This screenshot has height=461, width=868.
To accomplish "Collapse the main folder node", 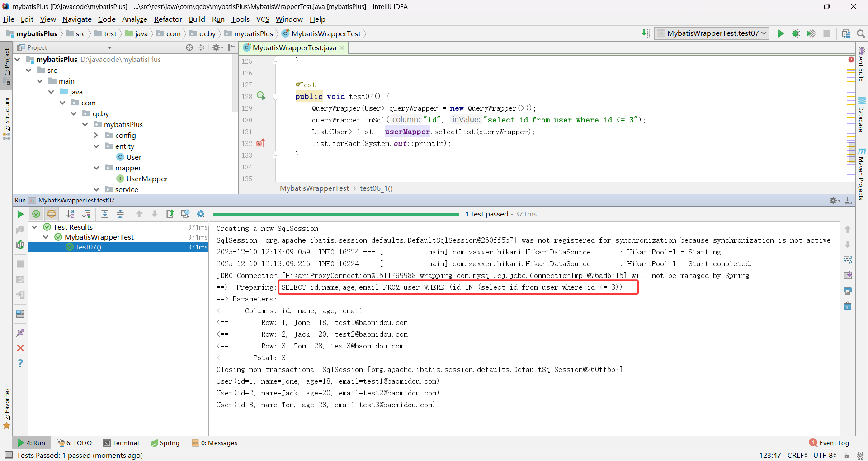I will point(40,81).
